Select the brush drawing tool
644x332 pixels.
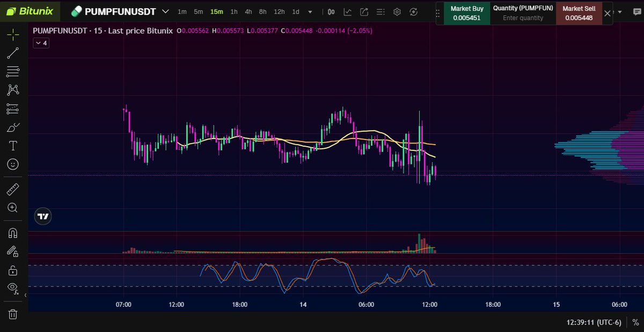(13, 127)
